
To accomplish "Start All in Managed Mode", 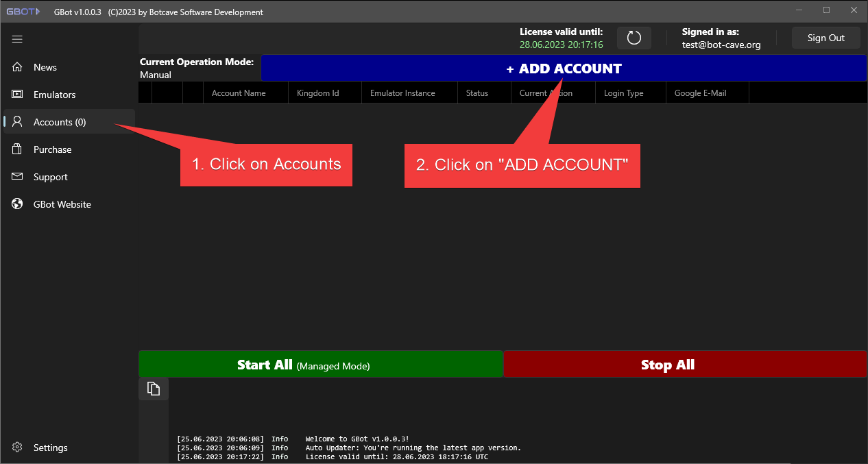I will 321,364.
